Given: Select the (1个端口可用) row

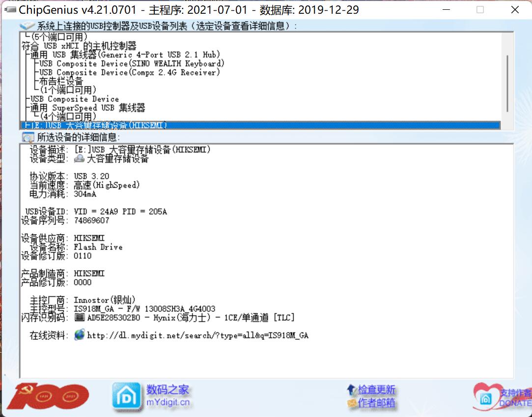Looking at the screenshot, I should tap(68, 90).
